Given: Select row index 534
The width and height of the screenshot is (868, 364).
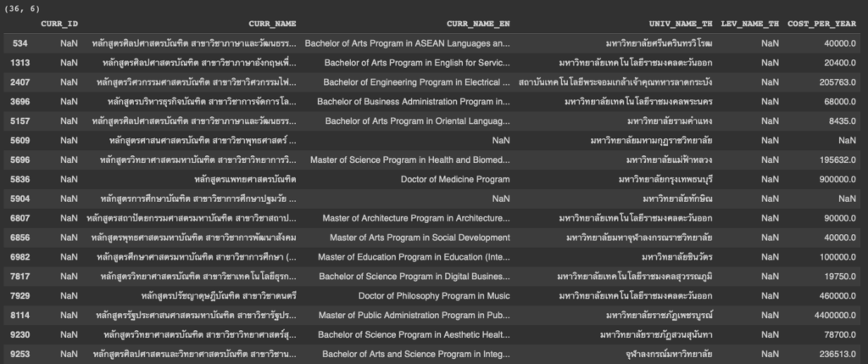Looking at the screenshot, I should point(23,42).
